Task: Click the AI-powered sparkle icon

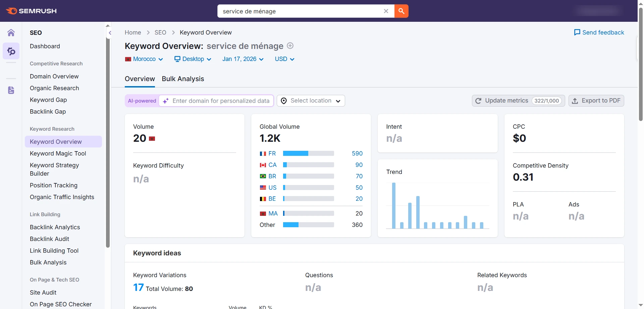Action: tap(165, 101)
